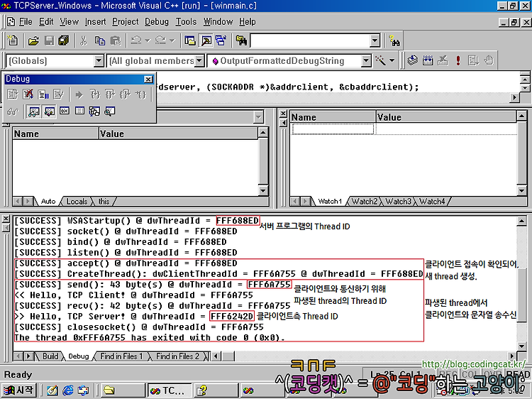Open the Debug menu
The height and width of the screenshot is (399, 532).
[x=157, y=22]
